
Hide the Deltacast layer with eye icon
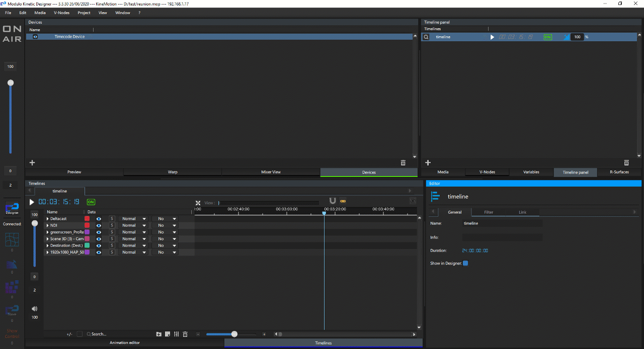pos(99,219)
